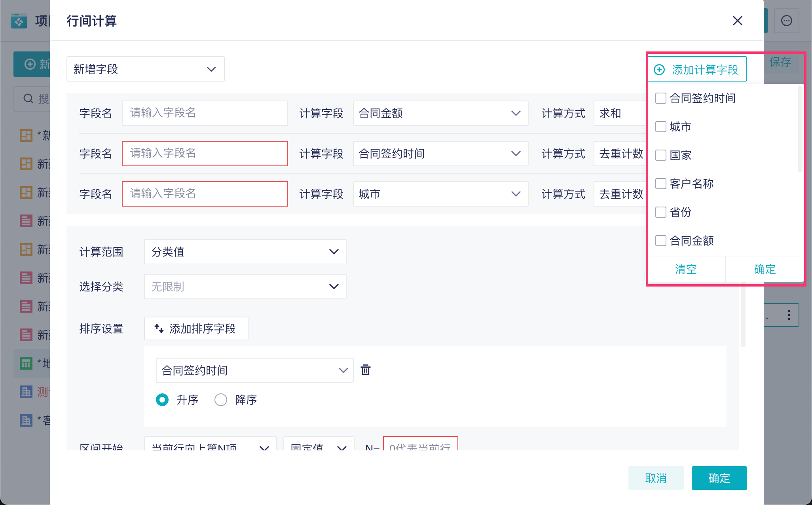The width and height of the screenshot is (812, 505).
Task: Click 添加计算字段 button
Action: point(697,70)
